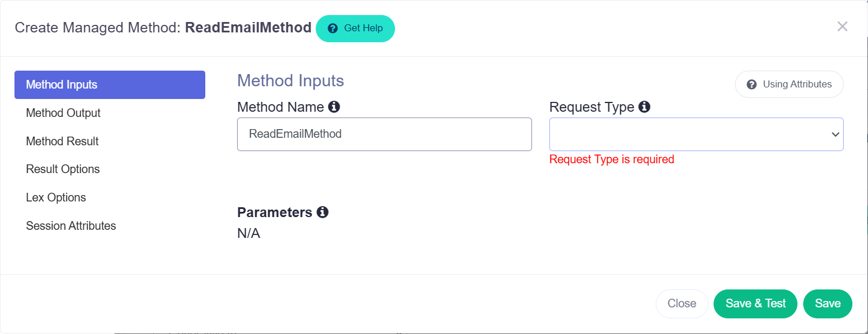Open the Result Options section
The image size is (868, 334).
pos(63,169)
